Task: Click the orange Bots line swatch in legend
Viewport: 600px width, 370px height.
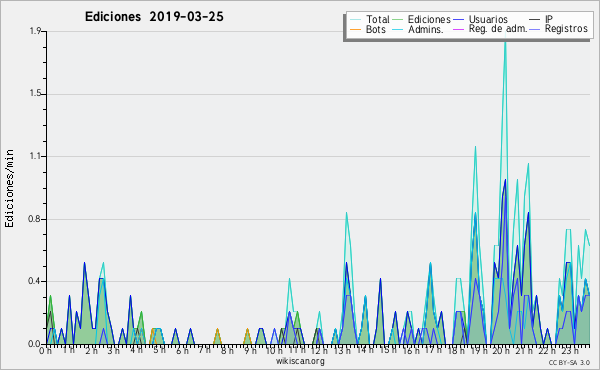Action: tap(355, 29)
